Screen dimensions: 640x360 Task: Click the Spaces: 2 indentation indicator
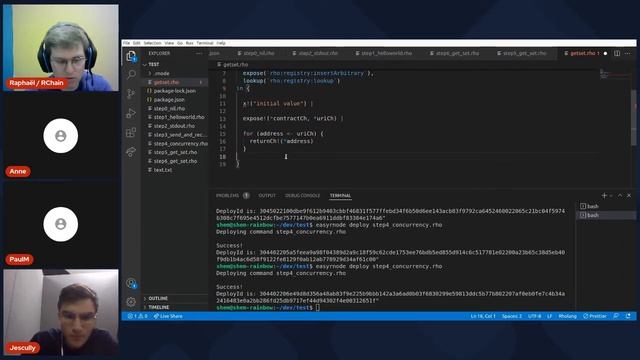[511, 316]
